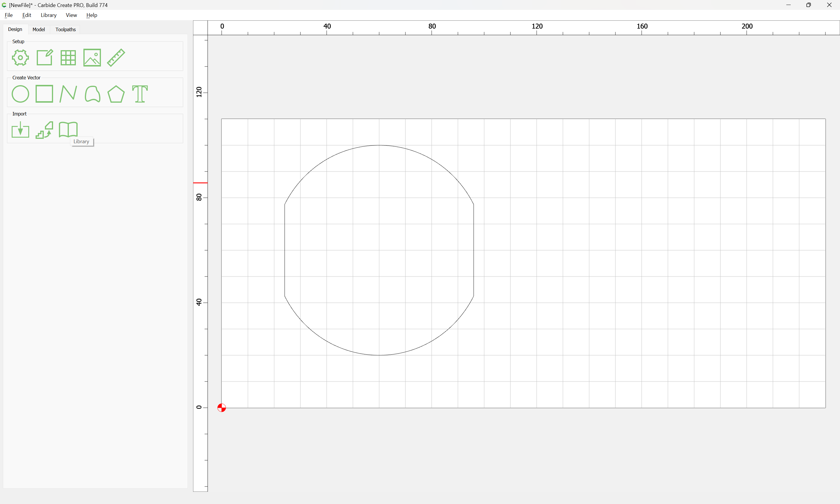Open the File menu
This screenshot has height=504, width=840.
pos(8,15)
